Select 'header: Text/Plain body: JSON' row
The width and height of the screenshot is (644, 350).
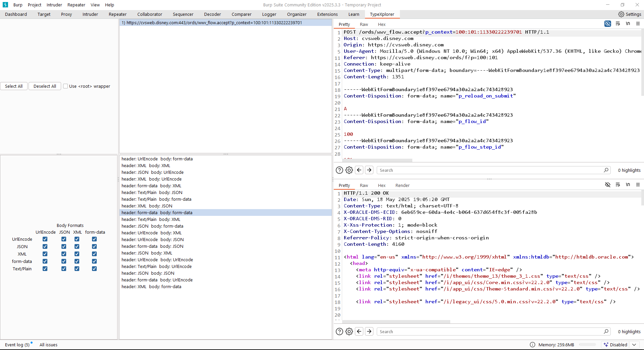pyautogui.click(x=226, y=192)
